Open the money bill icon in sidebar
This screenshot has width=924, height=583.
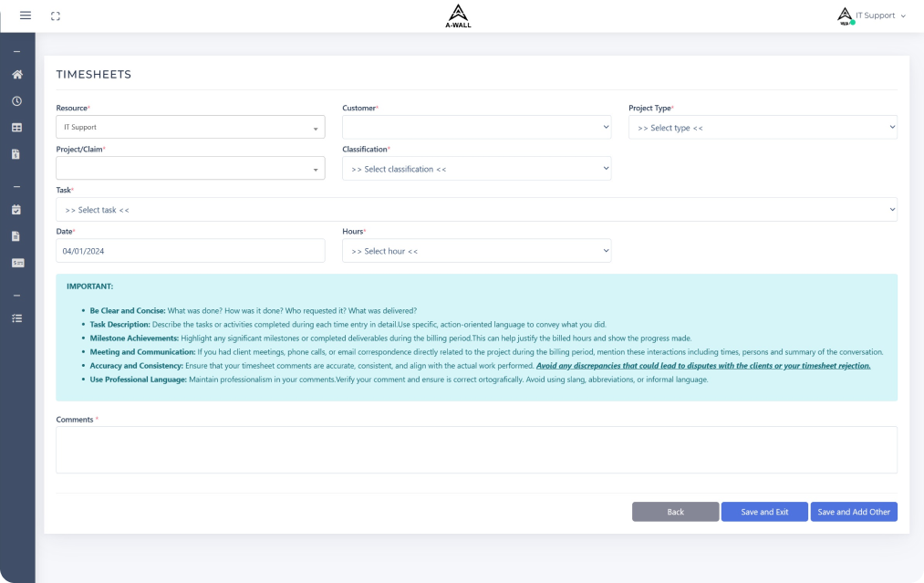[x=16, y=263]
